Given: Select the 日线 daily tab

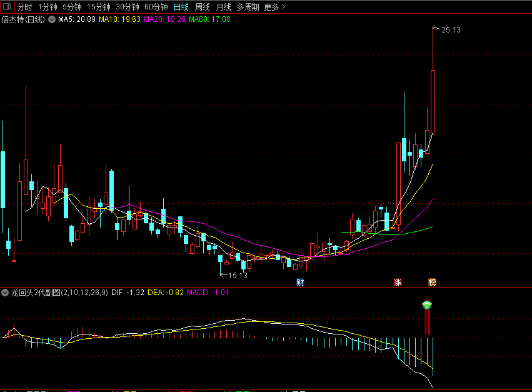Looking at the screenshot, I should [181, 7].
